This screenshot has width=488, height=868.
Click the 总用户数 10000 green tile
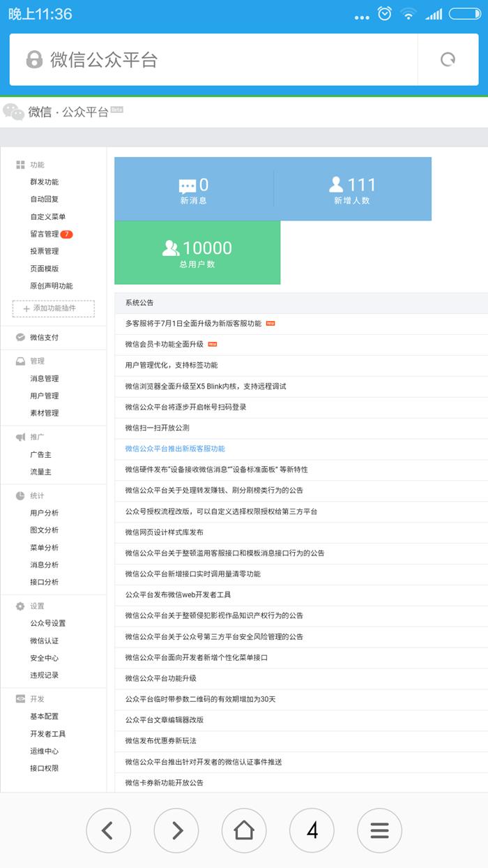coord(197,253)
